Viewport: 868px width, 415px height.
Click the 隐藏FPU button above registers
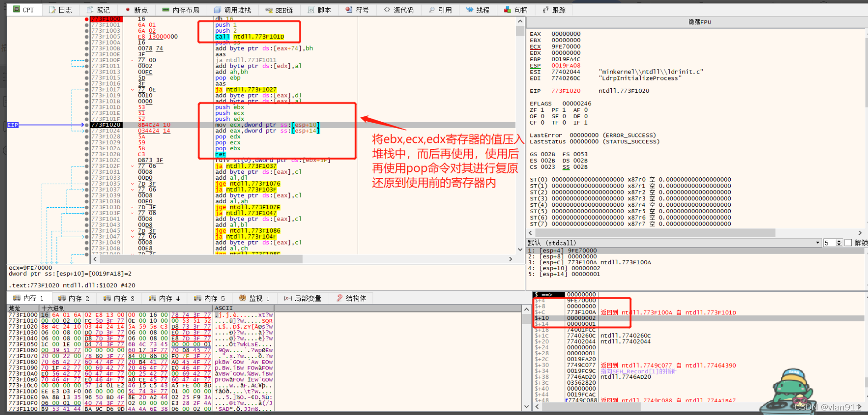point(699,22)
